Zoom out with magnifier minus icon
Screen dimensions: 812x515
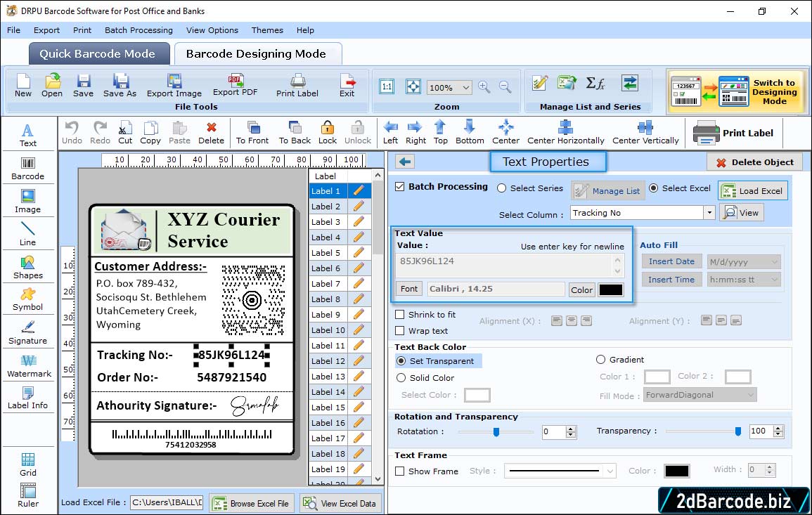505,87
